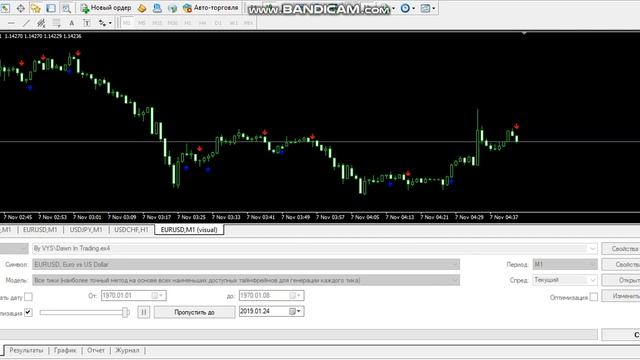Open the Журнал tab
The width and height of the screenshot is (640, 360).
[x=127, y=351]
